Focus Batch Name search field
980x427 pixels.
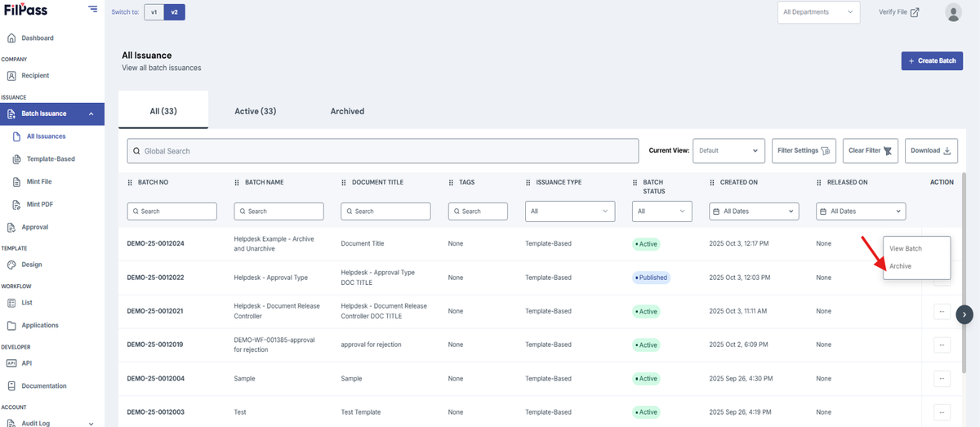click(x=279, y=211)
